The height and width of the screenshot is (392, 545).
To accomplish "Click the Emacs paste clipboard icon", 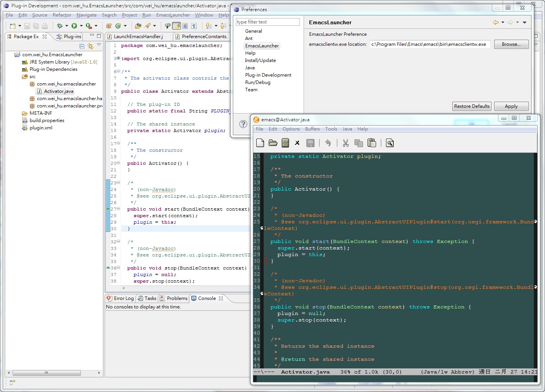I will point(371,143).
